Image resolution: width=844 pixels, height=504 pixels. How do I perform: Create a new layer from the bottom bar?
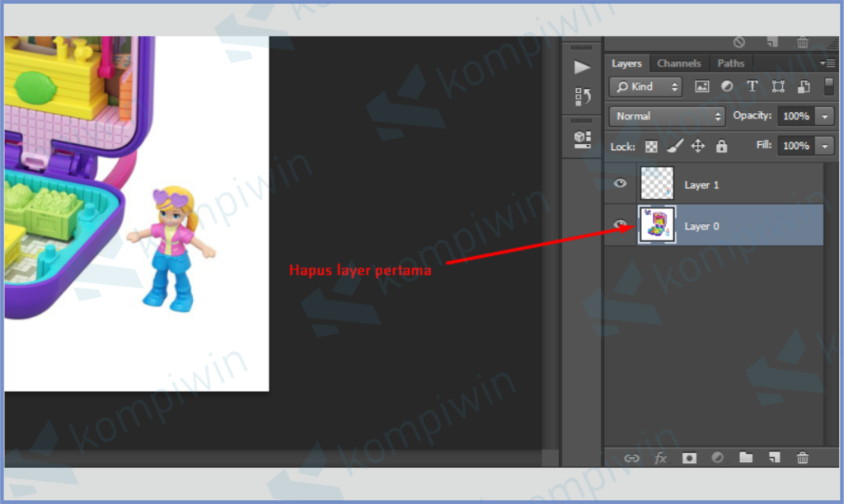774,458
